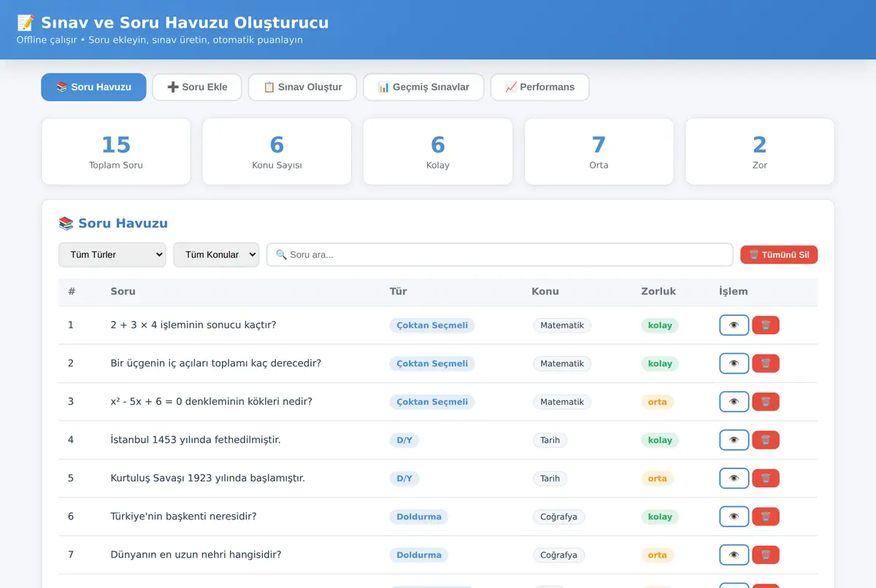View the Türkiye'nin başkenti question
876x588 pixels.
(x=734, y=517)
